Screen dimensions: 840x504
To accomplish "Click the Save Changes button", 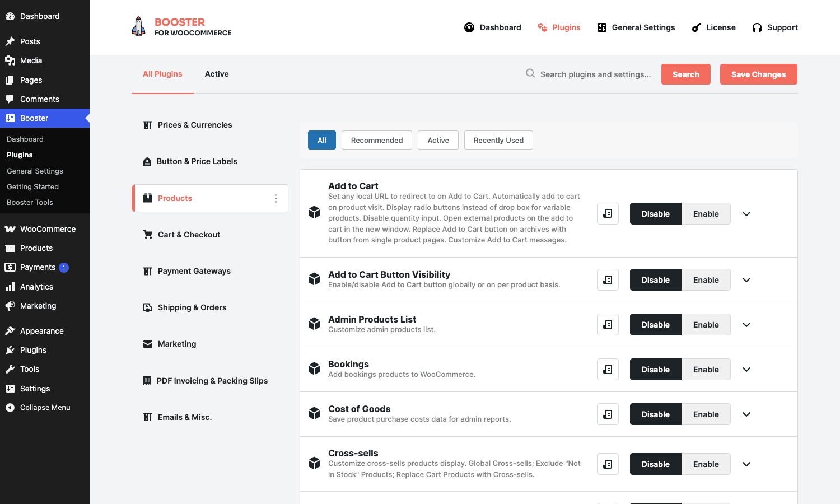I will [758, 74].
